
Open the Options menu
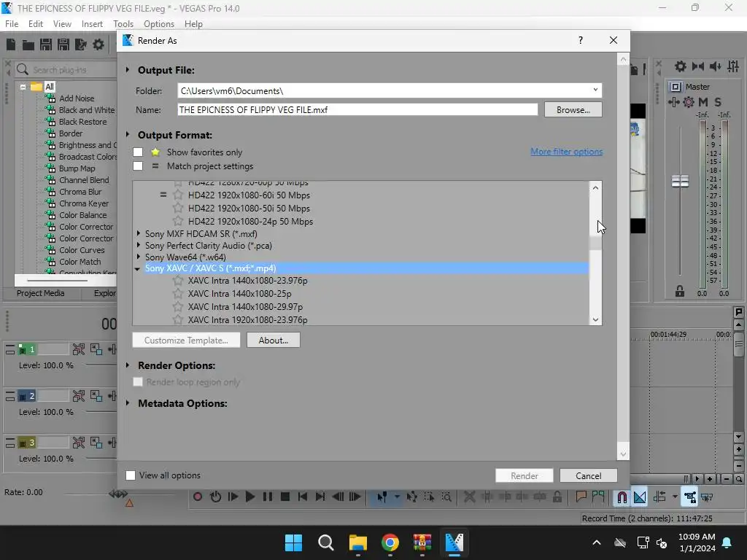pyautogui.click(x=159, y=24)
